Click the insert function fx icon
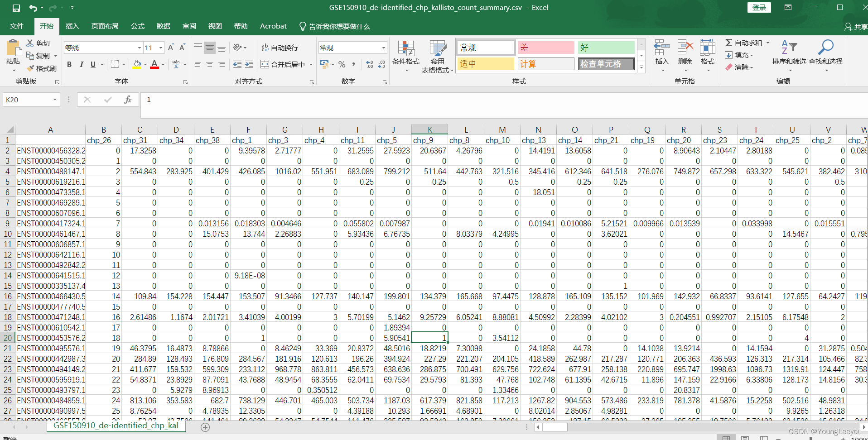 point(128,100)
